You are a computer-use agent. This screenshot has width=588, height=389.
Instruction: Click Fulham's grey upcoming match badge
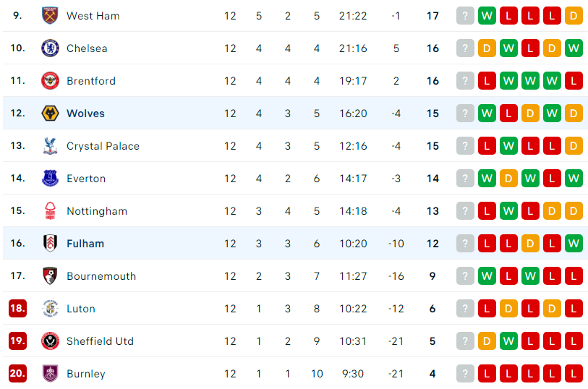tap(465, 244)
